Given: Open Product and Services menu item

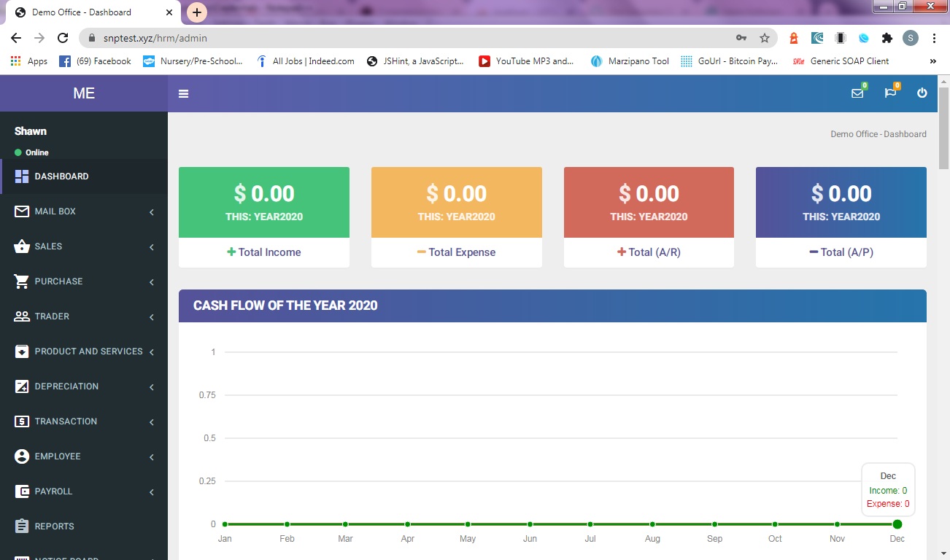Looking at the screenshot, I should [x=88, y=351].
